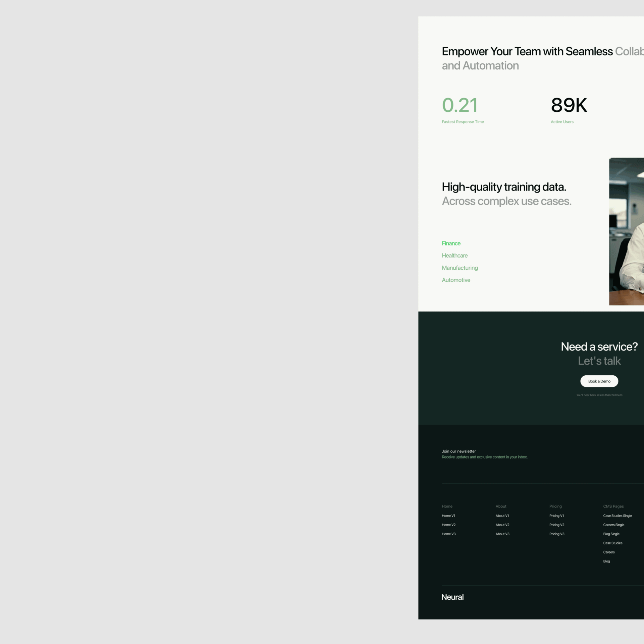Open the About V3 page link
This screenshot has width=644, height=644.
[502, 534]
